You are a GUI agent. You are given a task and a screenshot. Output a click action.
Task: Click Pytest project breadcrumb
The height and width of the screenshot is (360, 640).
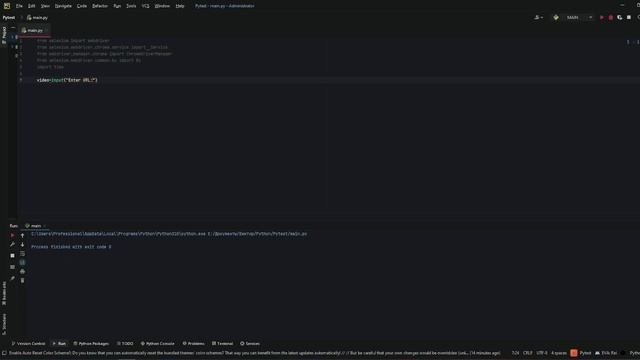point(9,18)
